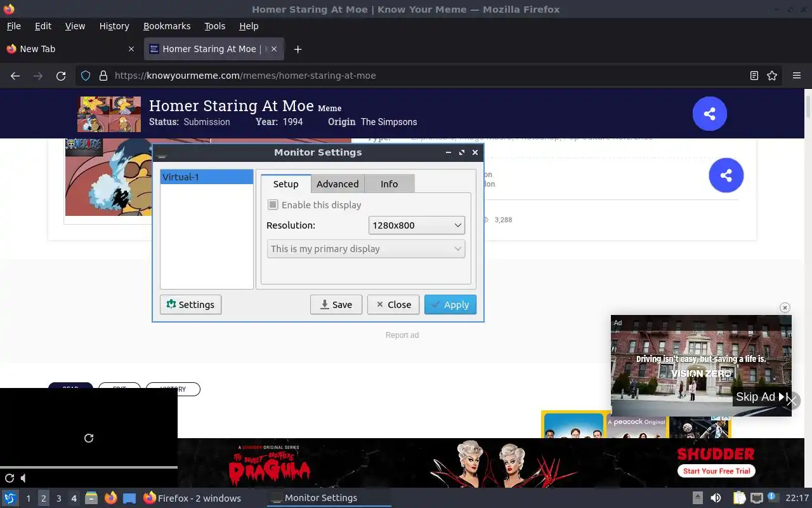The height and width of the screenshot is (508, 812).
Task: Open the Monitor Settings window menu icon
Action: click(162, 153)
